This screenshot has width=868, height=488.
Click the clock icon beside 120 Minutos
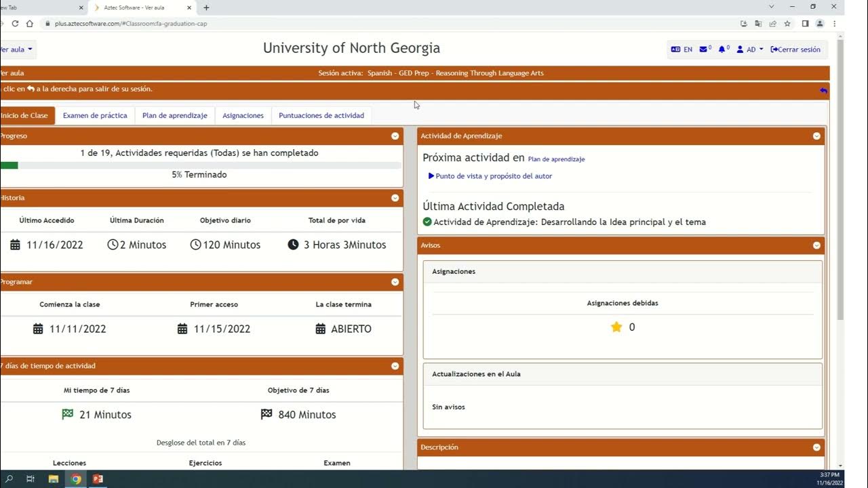click(x=195, y=245)
